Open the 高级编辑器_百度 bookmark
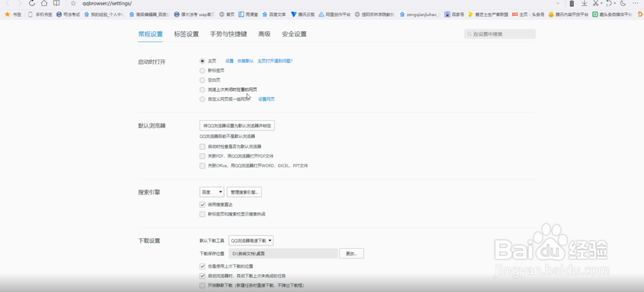The width and height of the screenshot is (644, 292). (x=149, y=14)
